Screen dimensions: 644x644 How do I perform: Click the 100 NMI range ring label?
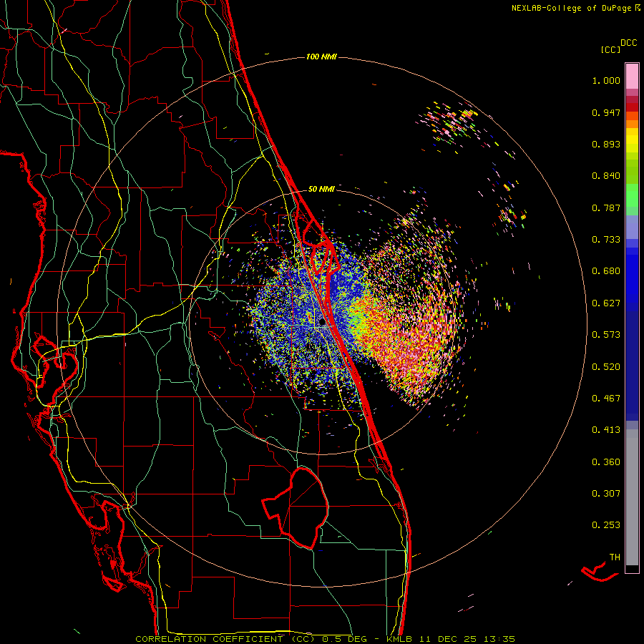[321, 57]
